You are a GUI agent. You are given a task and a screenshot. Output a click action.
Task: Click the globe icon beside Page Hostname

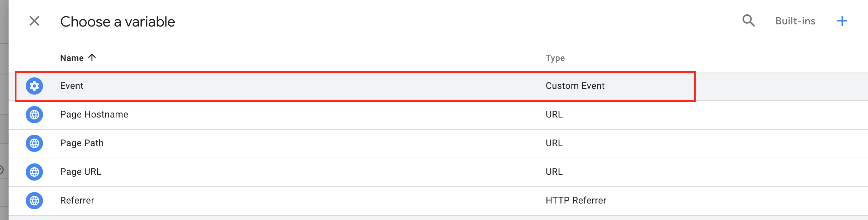(34, 115)
